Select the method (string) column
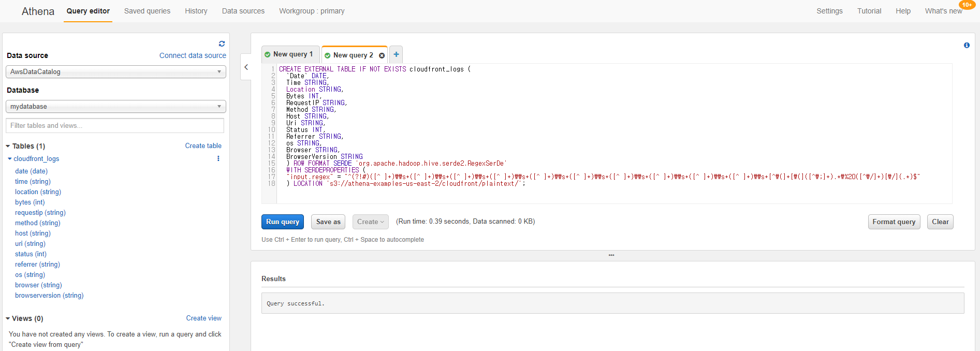Screen dimensions: 980x351 (x=37, y=223)
